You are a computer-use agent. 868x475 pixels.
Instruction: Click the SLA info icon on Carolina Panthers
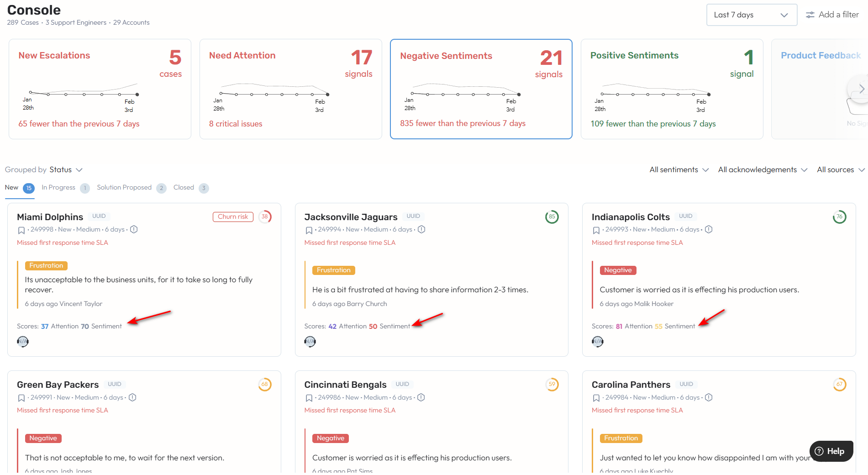pyautogui.click(x=709, y=397)
